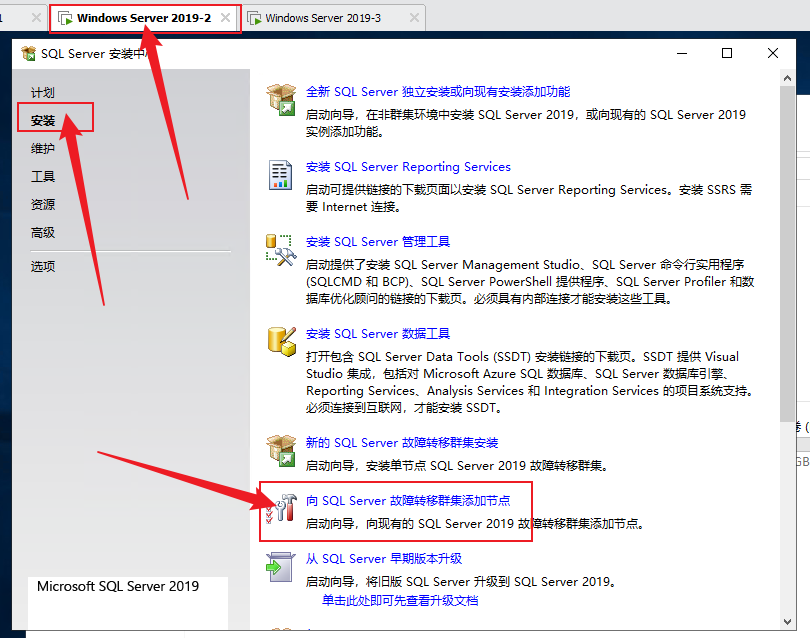Open 单击此处即可先查看升级文档 link
The width and height of the screenshot is (810, 638).
(400, 600)
